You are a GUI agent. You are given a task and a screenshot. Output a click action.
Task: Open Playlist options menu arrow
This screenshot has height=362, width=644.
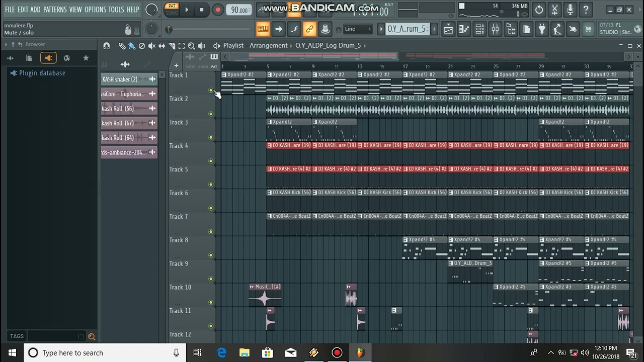point(216,46)
